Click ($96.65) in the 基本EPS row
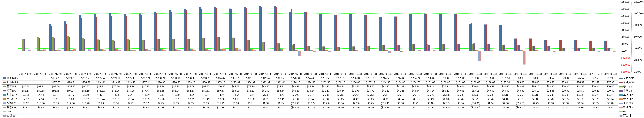Viewport: 644px width, 118px height. [521, 103]
